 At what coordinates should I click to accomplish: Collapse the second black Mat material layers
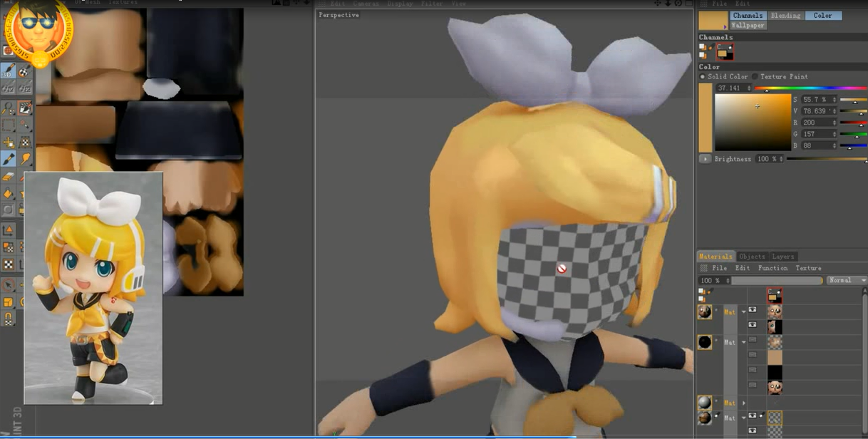point(743,342)
